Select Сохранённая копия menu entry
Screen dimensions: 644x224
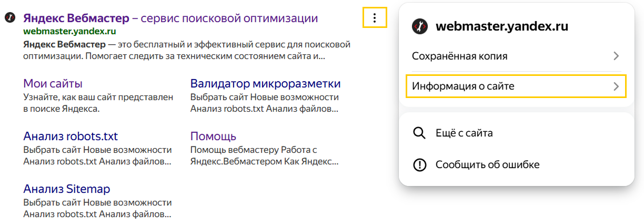pos(459,56)
